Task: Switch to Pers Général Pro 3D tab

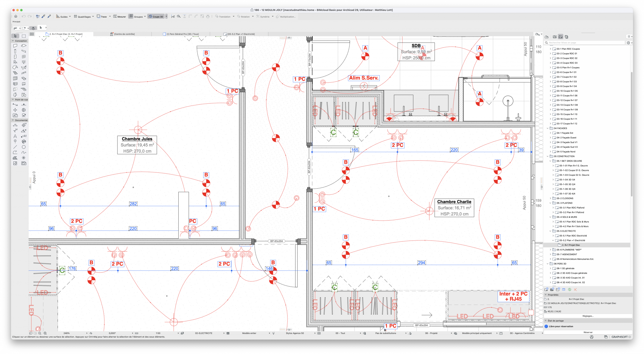Action: [x=182, y=34]
